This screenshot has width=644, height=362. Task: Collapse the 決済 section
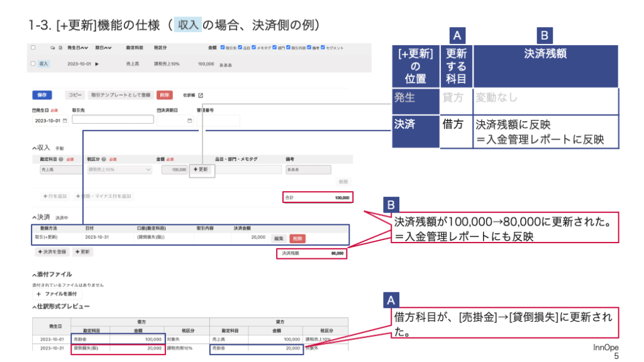(x=35, y=217)
